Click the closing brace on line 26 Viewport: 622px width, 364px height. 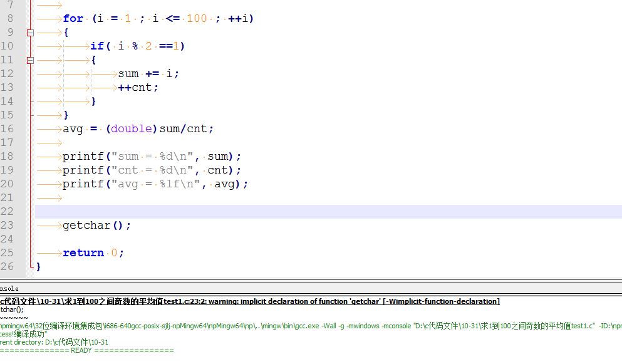click(38, 267)
